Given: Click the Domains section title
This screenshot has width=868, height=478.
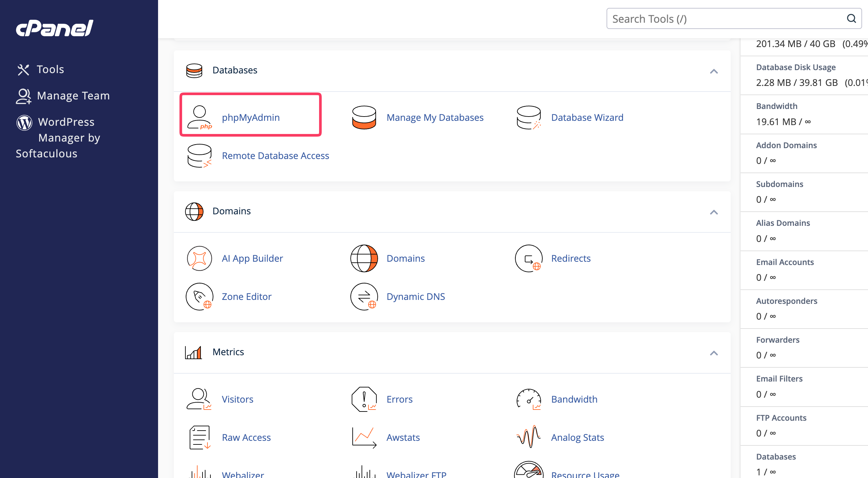Looking at the screenshot, I should pos(231,211).
